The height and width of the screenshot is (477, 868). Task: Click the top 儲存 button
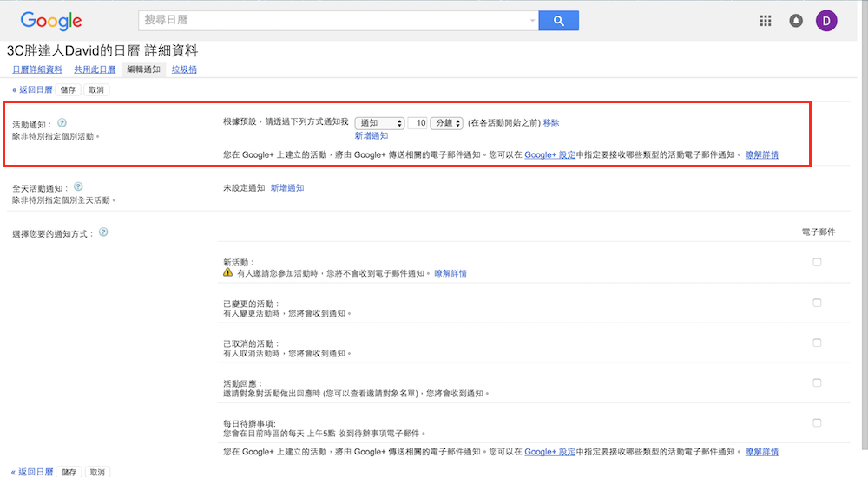(x=68, y=89)
